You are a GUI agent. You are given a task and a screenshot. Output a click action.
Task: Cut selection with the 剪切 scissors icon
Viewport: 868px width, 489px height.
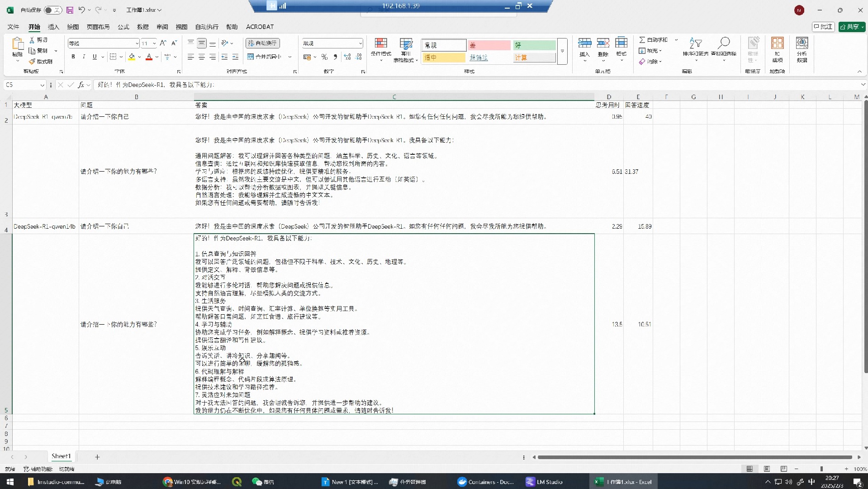[38, 40]
